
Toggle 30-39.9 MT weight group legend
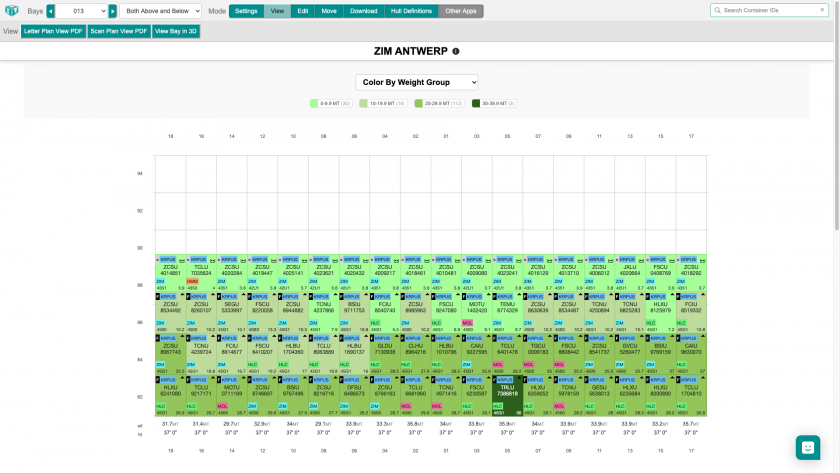tap(494, 103)
